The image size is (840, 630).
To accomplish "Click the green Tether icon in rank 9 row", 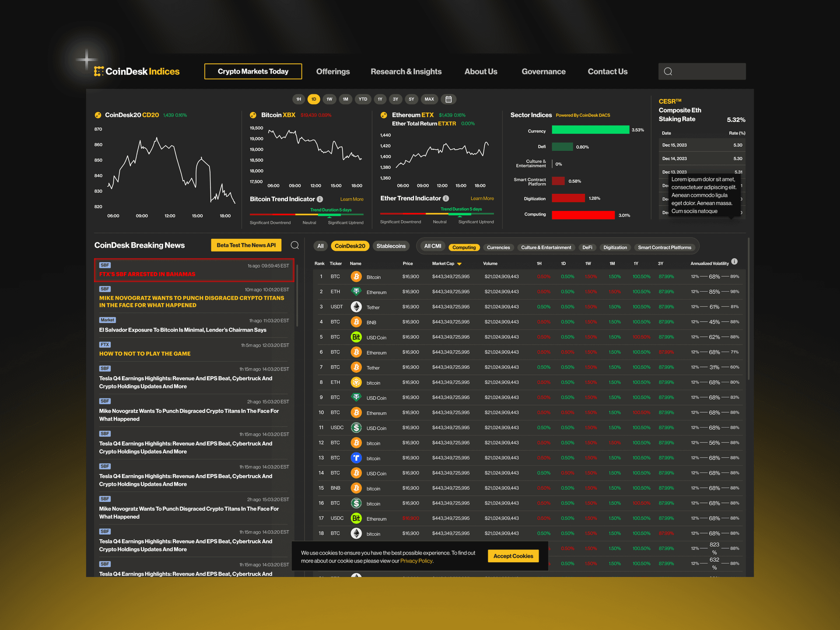I will pos(356,397).
